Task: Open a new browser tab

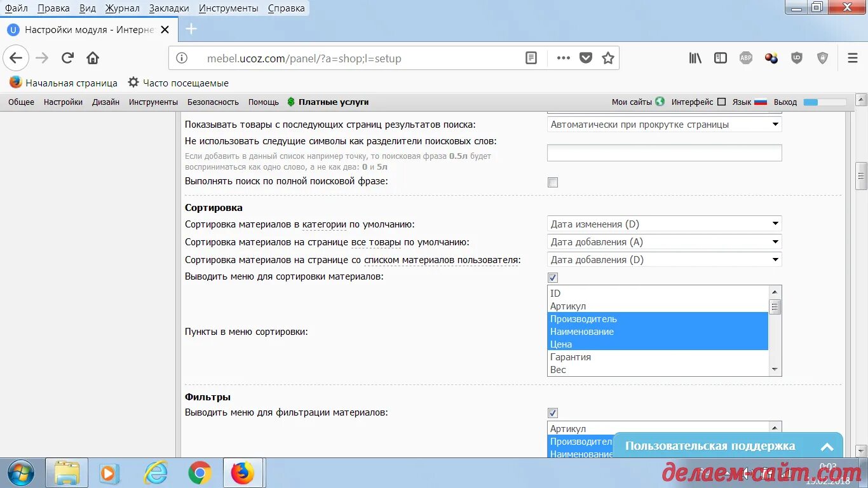Action: (191, 29)
